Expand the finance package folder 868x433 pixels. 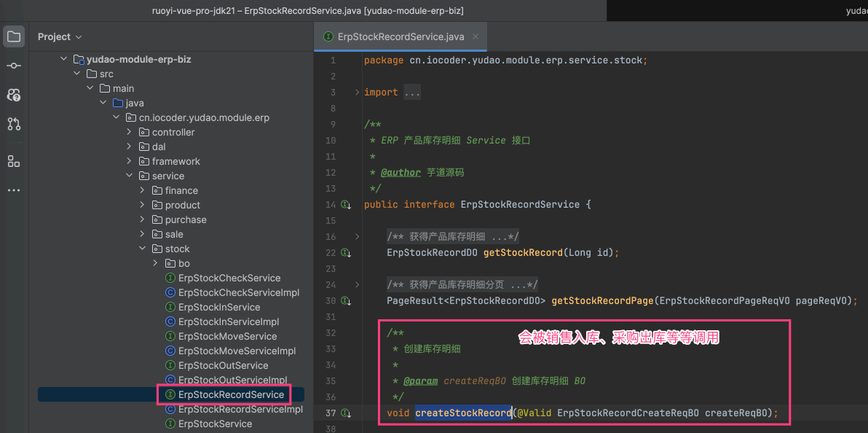(x=143, y=190)
